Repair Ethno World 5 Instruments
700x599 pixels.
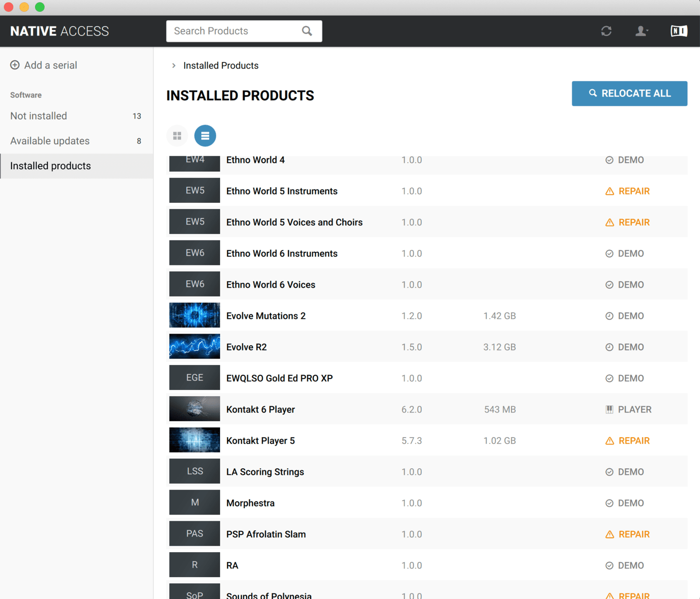tap(628, 191)
